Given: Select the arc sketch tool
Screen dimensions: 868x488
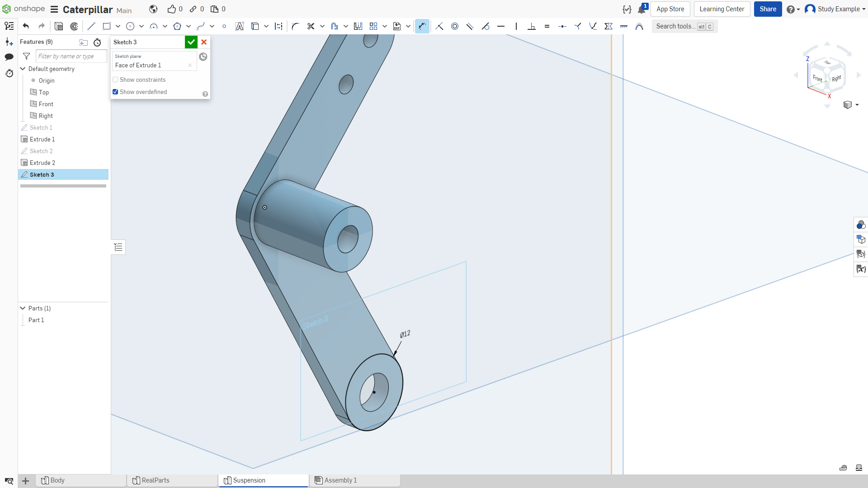Looking at the screenshot, I should [154, 26].
